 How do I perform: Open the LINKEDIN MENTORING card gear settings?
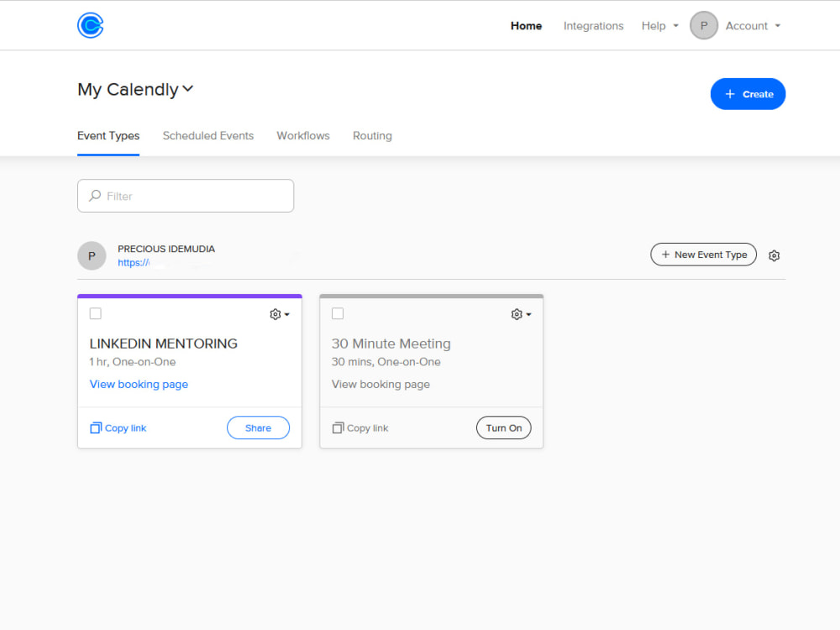[x=279, y=314]
